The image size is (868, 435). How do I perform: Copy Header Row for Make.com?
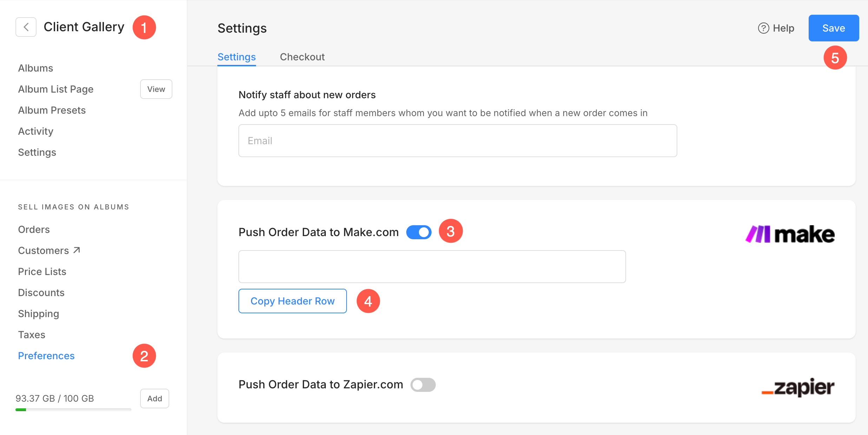click(292, 301)
